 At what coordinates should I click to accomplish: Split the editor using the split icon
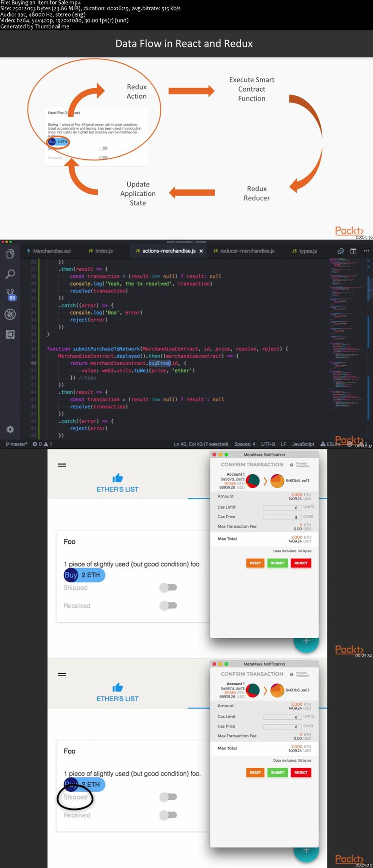[353, 251]
